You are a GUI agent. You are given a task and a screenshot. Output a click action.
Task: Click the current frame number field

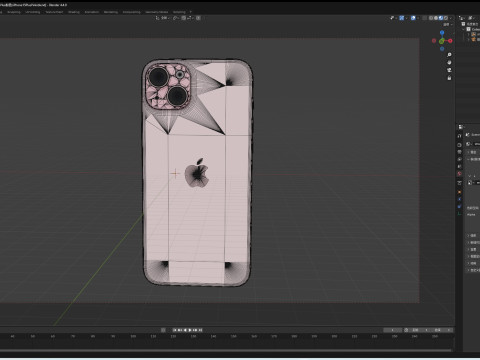pos(392,330)
